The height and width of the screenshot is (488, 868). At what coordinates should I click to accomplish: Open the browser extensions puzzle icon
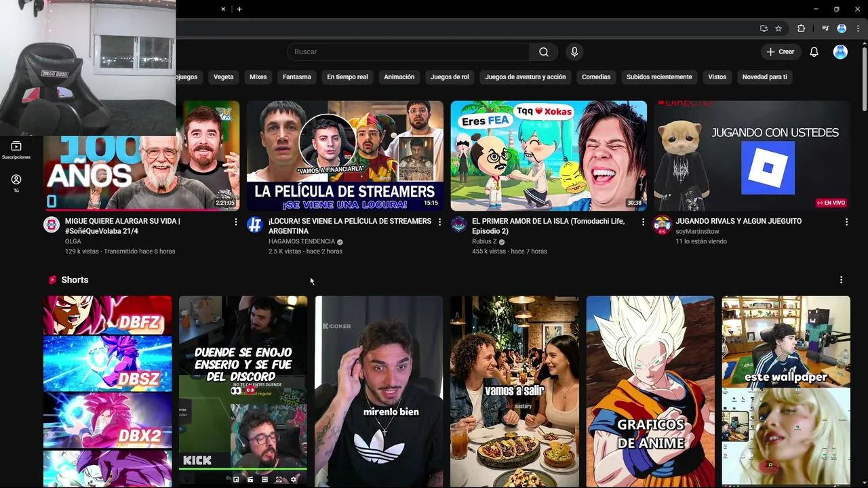(x=801, y=28)
